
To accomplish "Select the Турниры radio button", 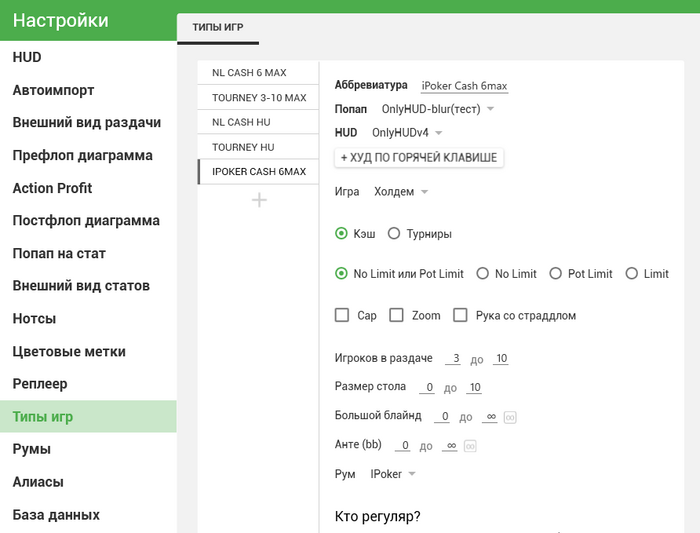I will coord(394,233).
